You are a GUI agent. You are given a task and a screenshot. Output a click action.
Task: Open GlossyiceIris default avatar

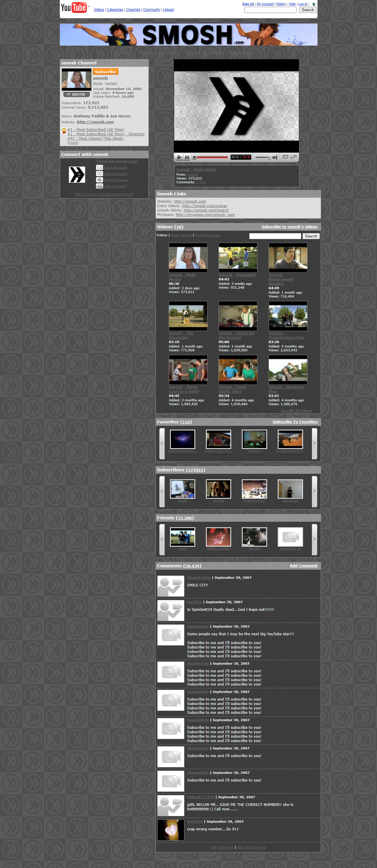click(171, 586)
